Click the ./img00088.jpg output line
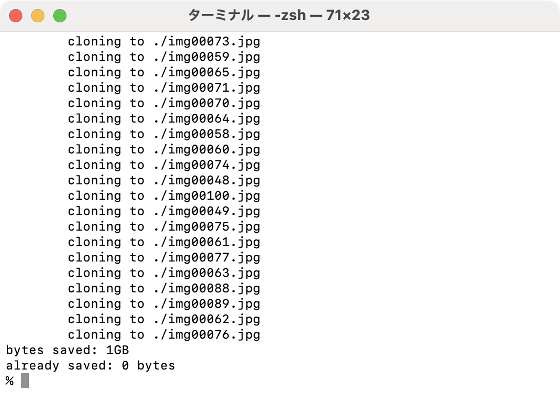This screenshot has height=394, width=560. pos(164,289)
